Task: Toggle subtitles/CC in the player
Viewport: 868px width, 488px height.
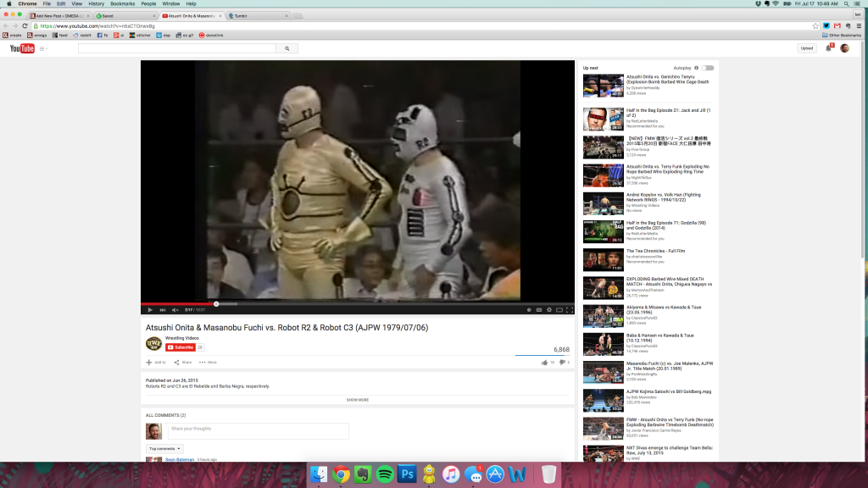Action: 538,310
